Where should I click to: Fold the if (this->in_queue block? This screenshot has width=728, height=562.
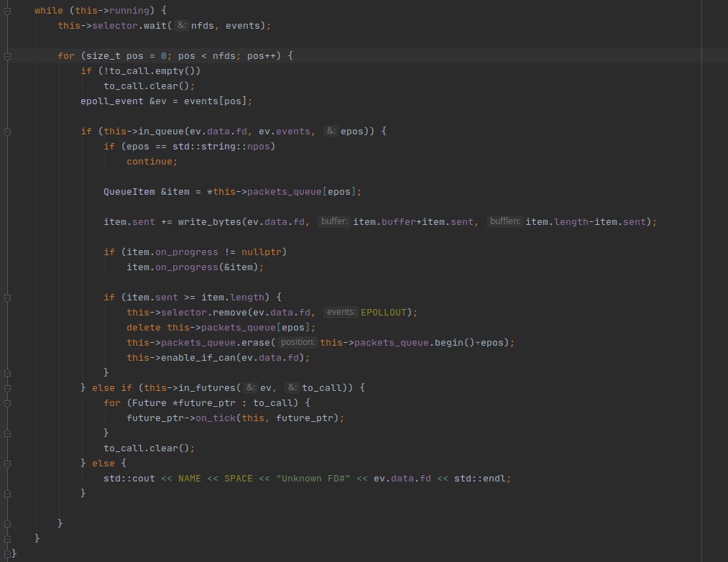point(7,132)
